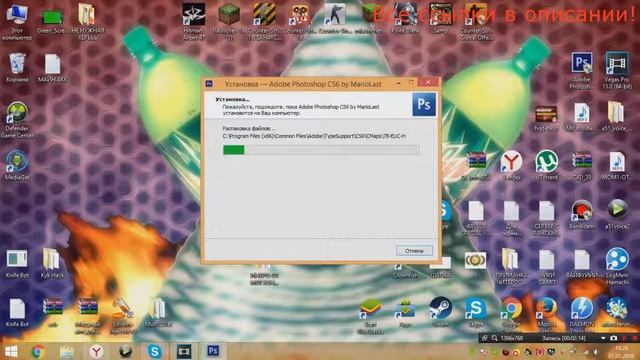This screenshot has height=360, width=640.
Task: Open the LogMeIn Hamachi desktop shortcut
Action: [617, 266]
